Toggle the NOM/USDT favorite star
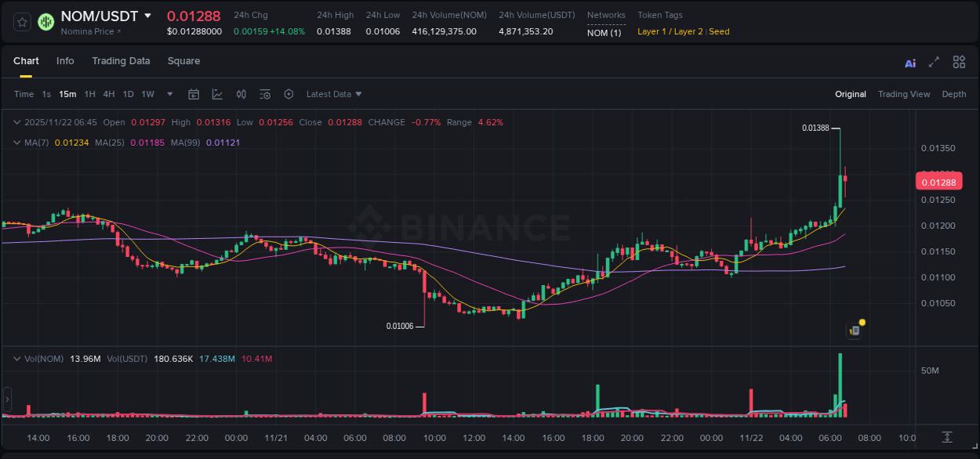Image resolution: width=980 pixels, height=459 pixels. (x=21, y=22)
